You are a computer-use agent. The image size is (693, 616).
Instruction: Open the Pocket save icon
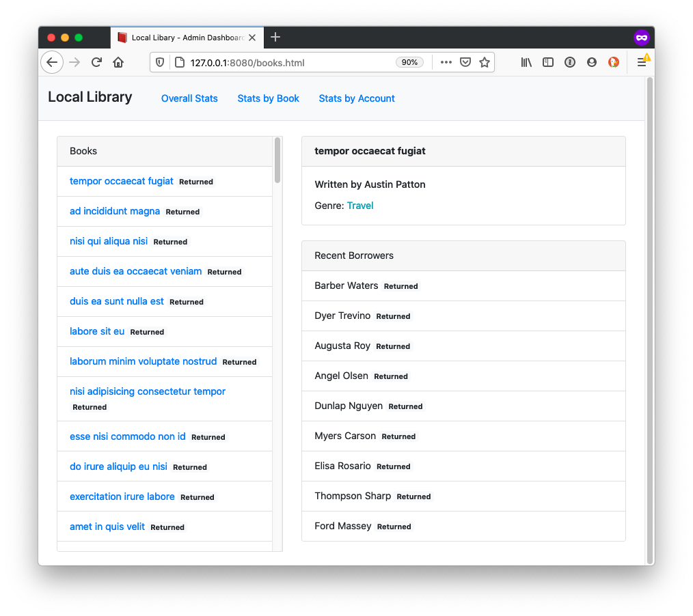pyautogui.click(x=465, y=62)
